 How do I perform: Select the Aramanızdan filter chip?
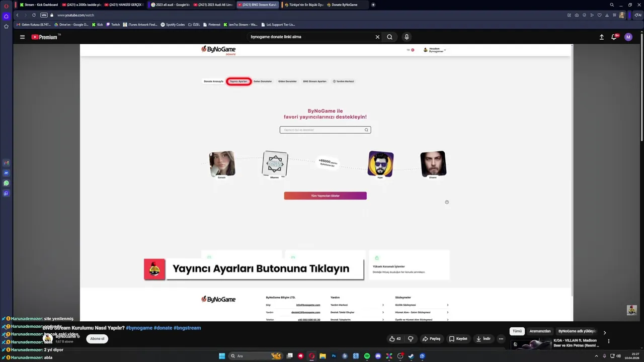pos(540,331)
